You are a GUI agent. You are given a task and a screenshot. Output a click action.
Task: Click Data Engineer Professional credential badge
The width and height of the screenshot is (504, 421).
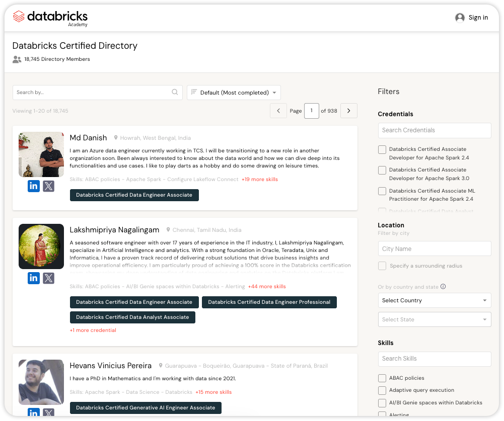pyautogui.click(x=269, y=302)
